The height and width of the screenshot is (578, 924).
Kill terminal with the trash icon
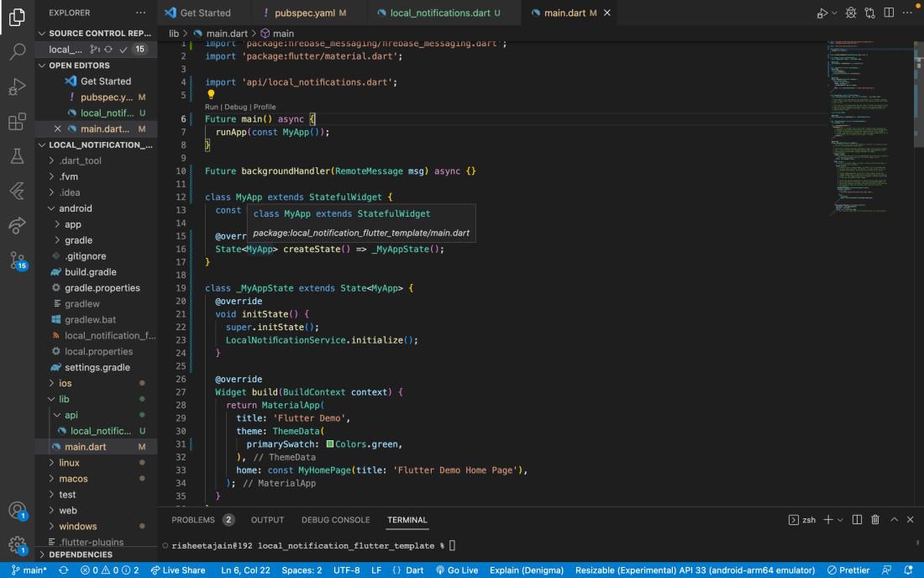pos(875,520)
